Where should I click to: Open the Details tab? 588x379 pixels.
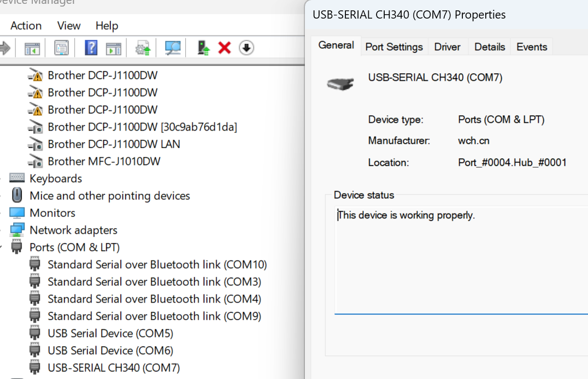(x=489, y=47)
